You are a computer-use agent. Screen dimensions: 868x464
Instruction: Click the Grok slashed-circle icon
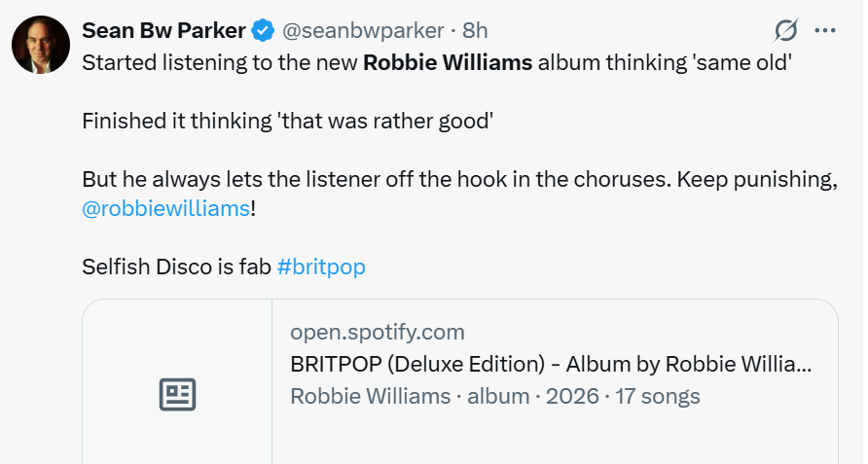click(785, 31)
